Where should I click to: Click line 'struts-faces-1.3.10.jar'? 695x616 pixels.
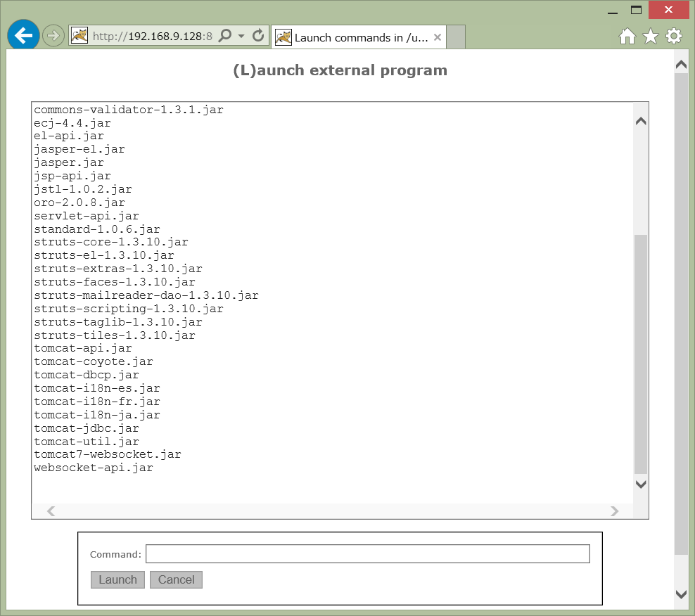(x=115, y=281)
